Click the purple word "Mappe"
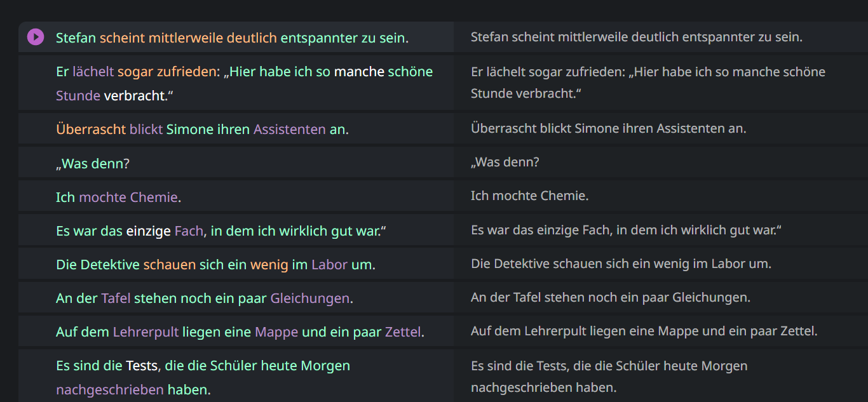The height and width of the screenshot is (402, 868). click(x=276, y=332)
